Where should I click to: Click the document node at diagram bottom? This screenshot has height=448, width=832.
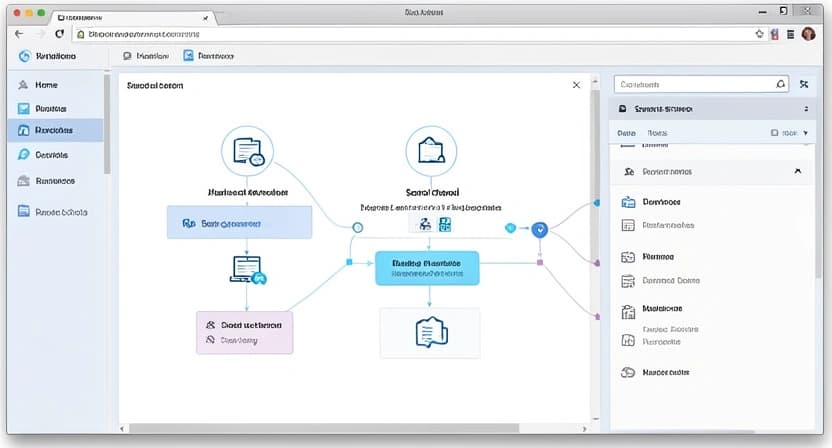pos(429,332)
